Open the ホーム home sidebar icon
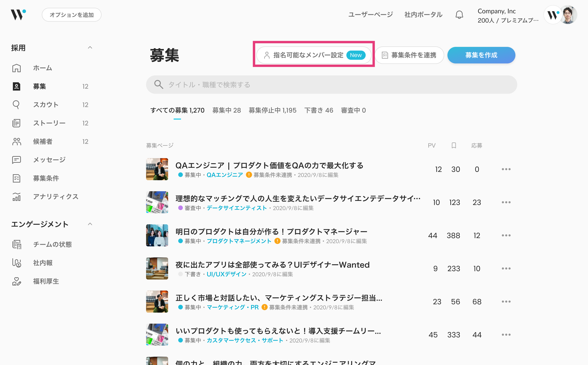The width and height of the screenshot is (588, 365). (16, 68)
